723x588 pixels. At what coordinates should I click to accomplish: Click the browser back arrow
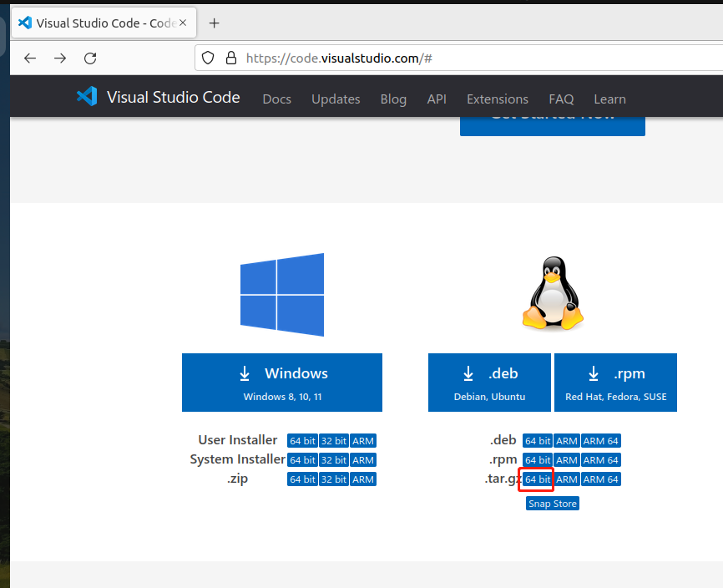[x=30, y=58]
